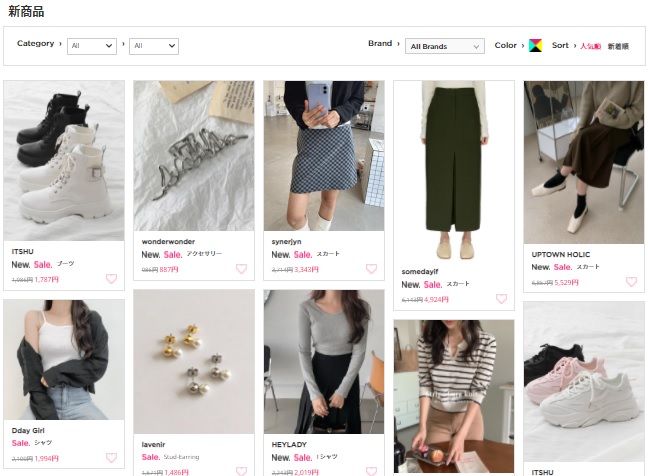
Task: Click the 1,486円 sale price
Action: point(177,472)
